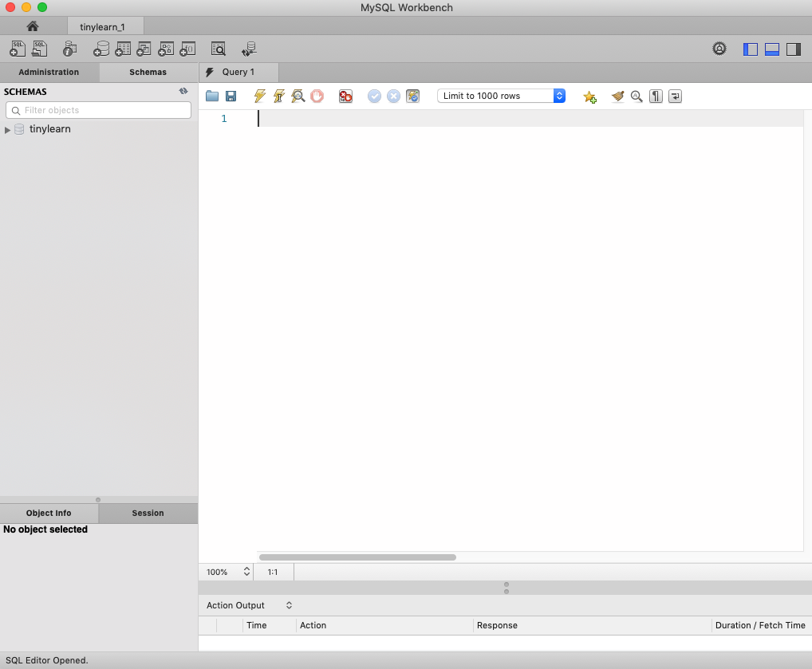Open the Limit to 1000 rows dropdown
Image resolution: width=812 pixels, height=669 pixels.
[501, 96]
